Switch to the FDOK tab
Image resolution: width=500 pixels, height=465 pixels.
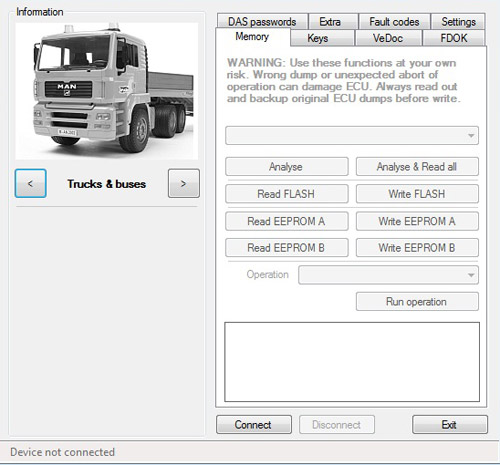454,38
